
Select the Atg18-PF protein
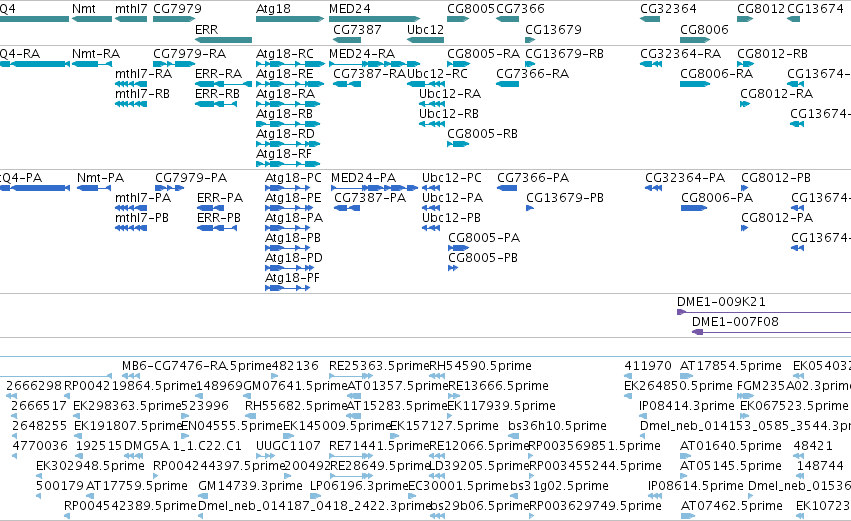click(x=288, y=288)
